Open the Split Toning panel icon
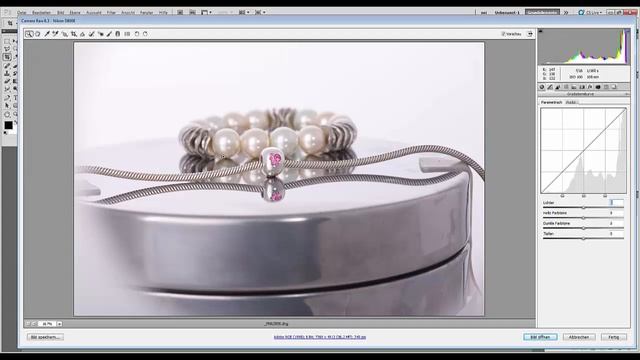Image resolution: width=640 pixels, height=360 pixels. 574,87
